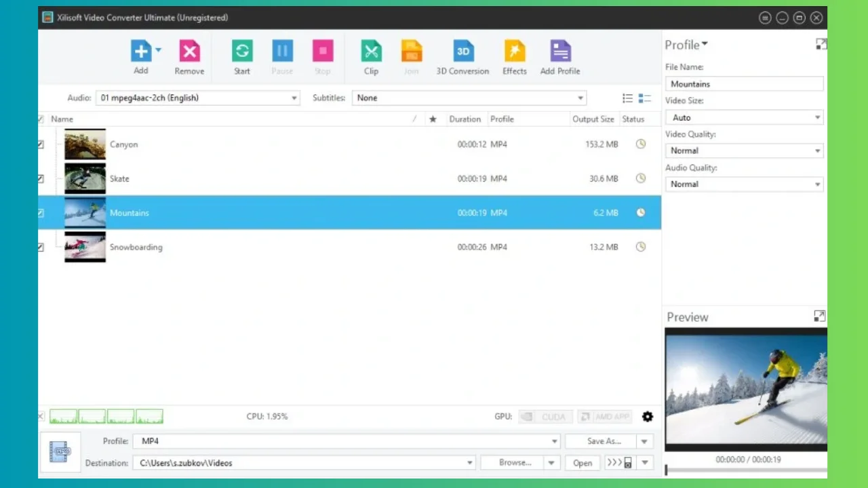The width and height of the screenshot is (868, 488).
Task: Expand the Save As arrow dropdown
Action: point(645,441)
